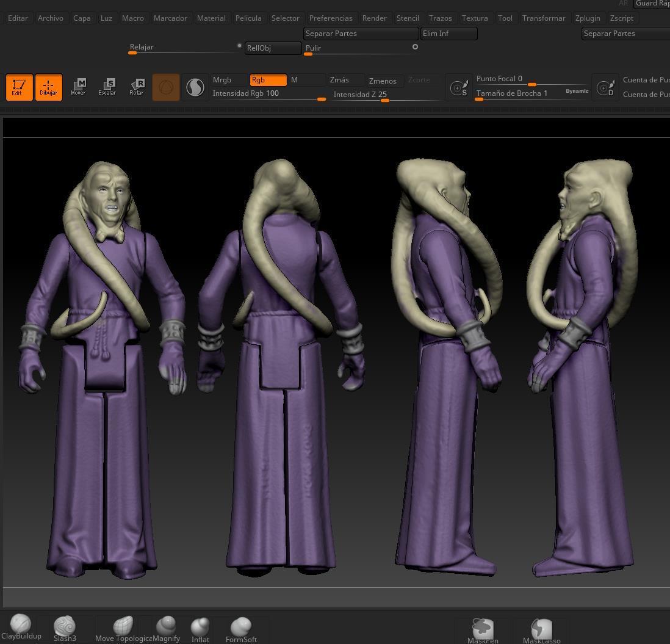Select the Escalar scale tool
Viewport: 670px width, 644px height.
click(107, 87)
